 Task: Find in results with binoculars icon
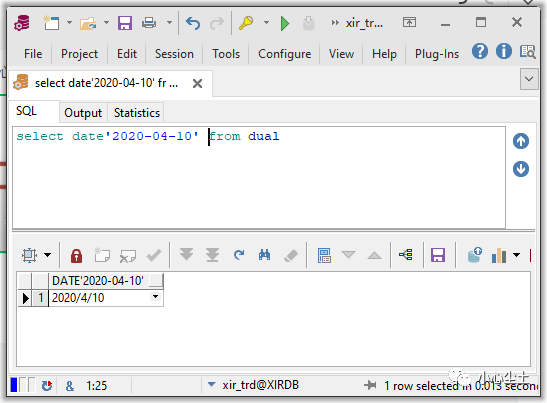pos(264,255)
